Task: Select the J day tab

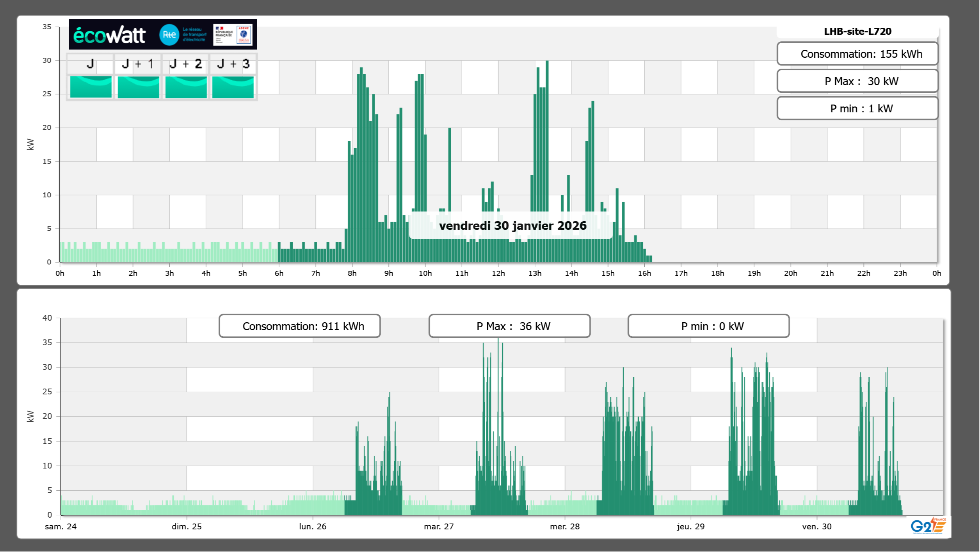Action: point(91,64)
